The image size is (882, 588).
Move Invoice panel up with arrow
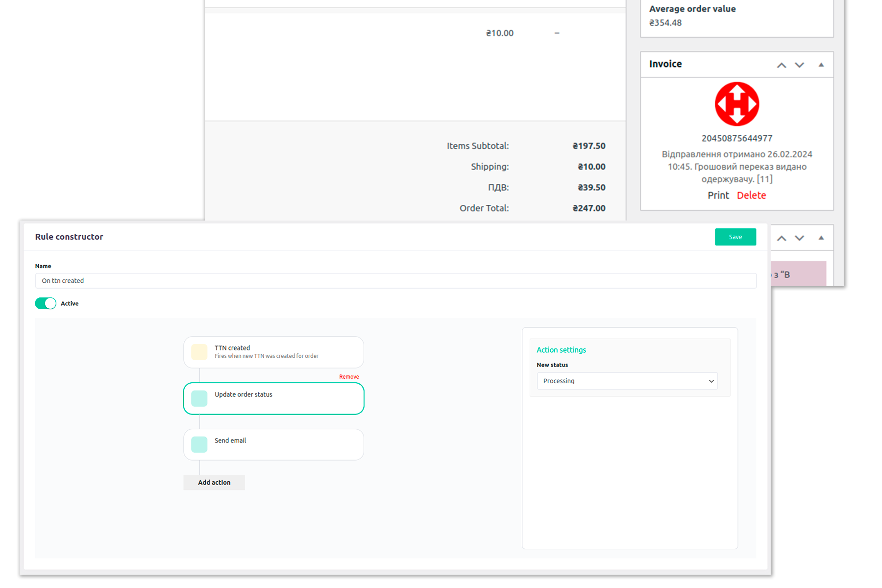click(x=782, y=65)
